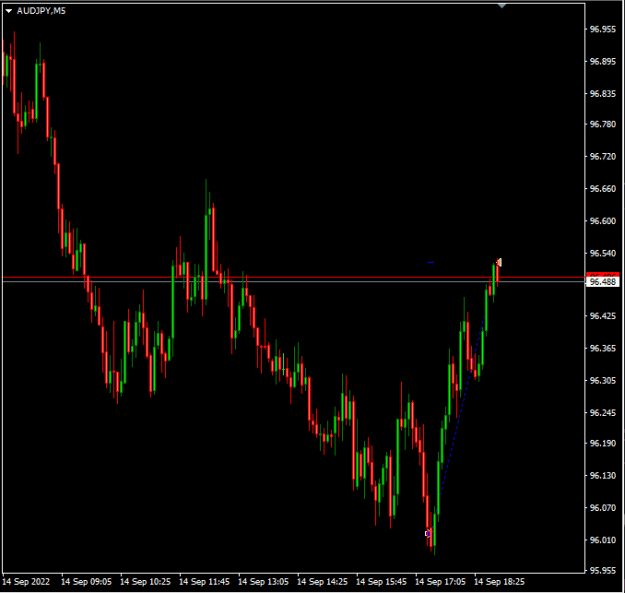
Task: Click the 14 Sep 15:45 time label
Action: tap(381, 582)
